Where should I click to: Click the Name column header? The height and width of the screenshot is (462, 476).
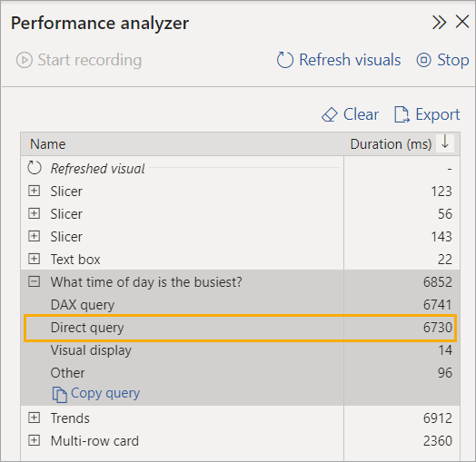[47, 144]
